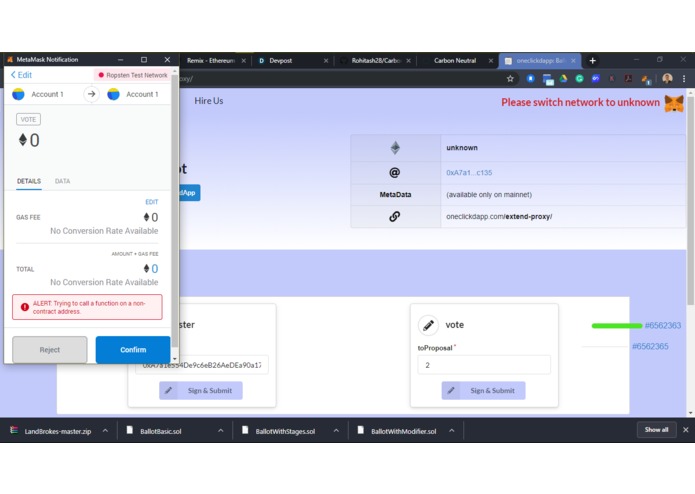The height and width of the screenshot is (494, 695).
Task: Expand BallotBasic.sol download options
Action: point(220,431)
